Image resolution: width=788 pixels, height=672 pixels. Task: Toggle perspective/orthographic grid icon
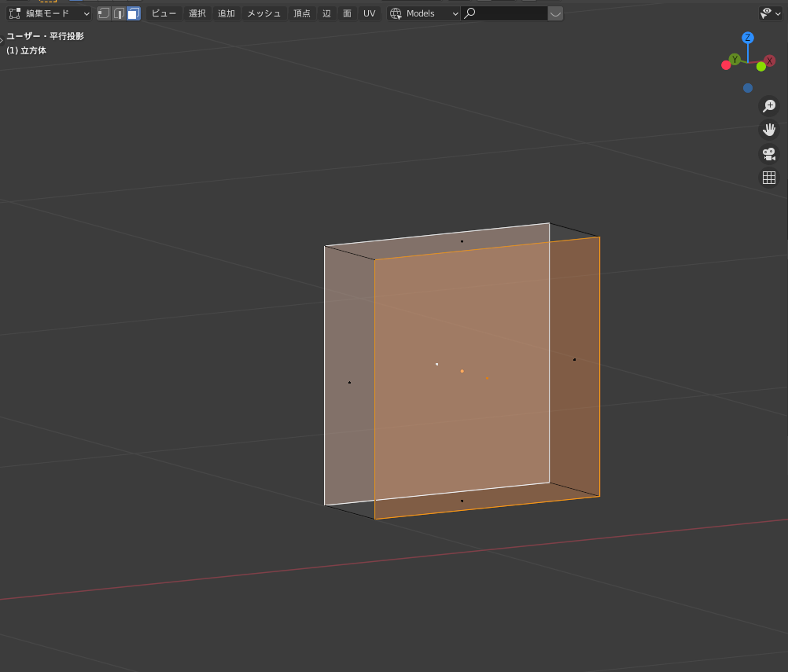click(x=769, y=178)
